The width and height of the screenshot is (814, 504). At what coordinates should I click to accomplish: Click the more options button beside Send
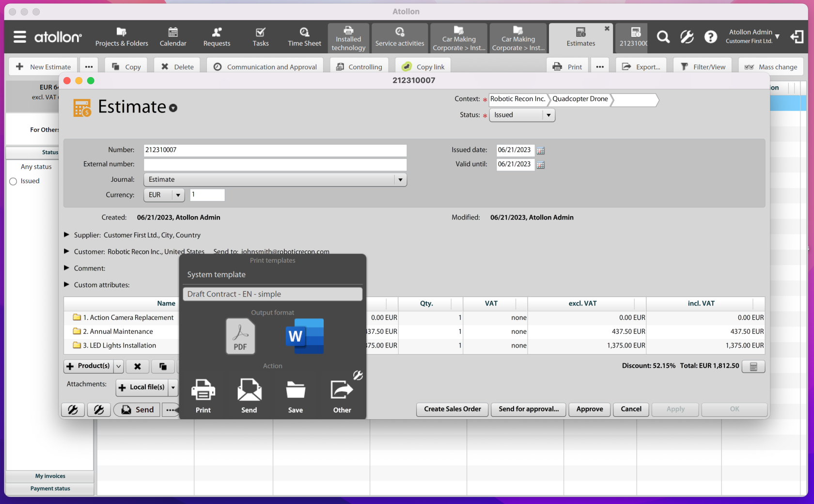point(170,410)
